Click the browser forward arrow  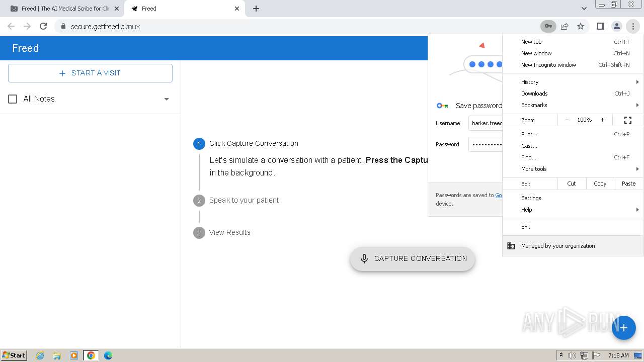(27, 26)
